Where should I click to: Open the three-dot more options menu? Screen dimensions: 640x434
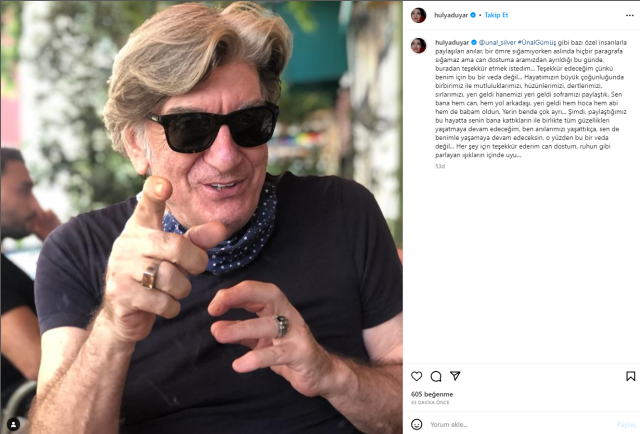tap(629, 16)
